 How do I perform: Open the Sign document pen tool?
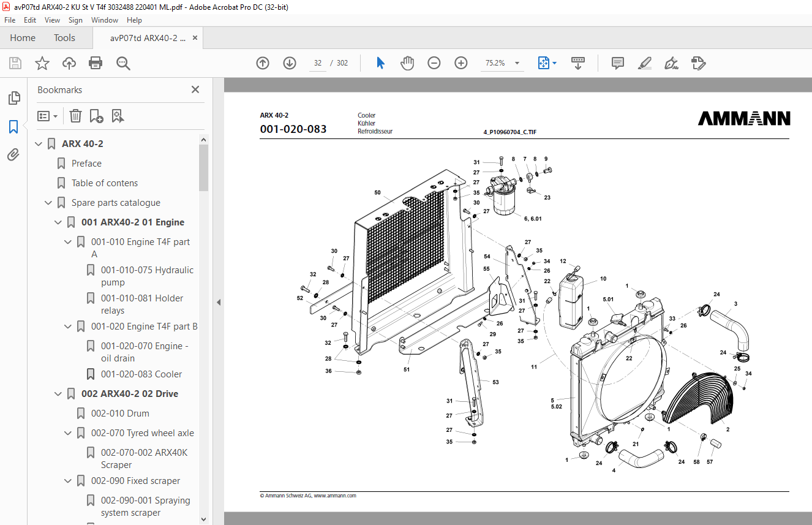pyautogui.click(x=671, y=63)
